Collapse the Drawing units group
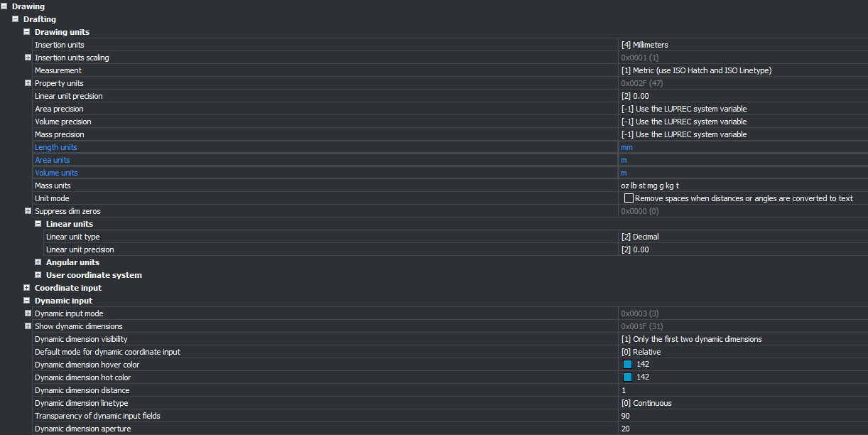Viewport: 868px width, 435px height. coord(27,32)
